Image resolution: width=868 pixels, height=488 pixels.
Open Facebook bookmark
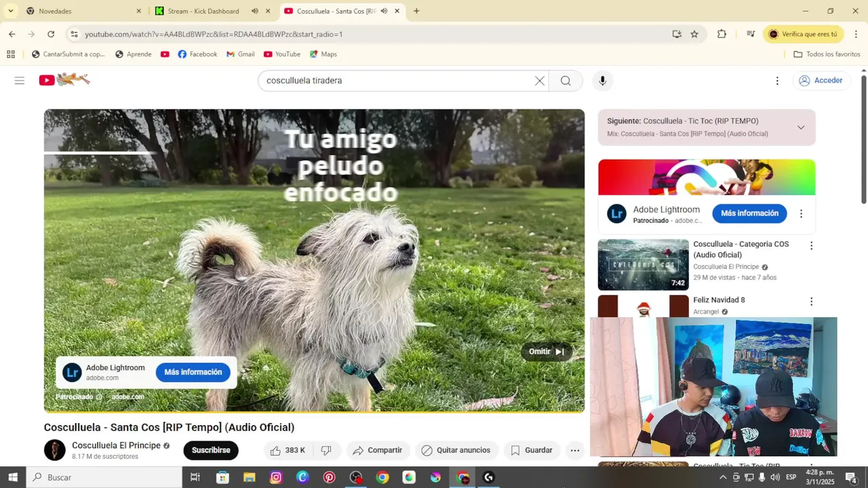tap(197, 54)
